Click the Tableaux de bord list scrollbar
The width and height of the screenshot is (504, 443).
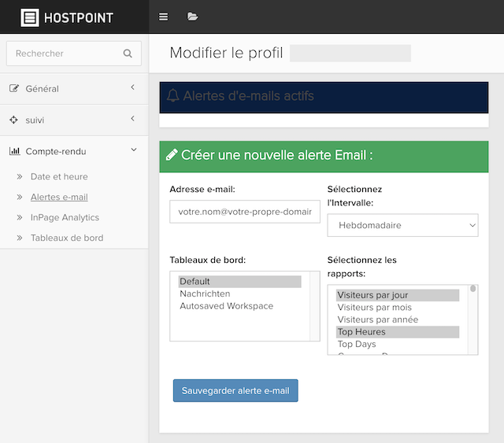point(315,306)
